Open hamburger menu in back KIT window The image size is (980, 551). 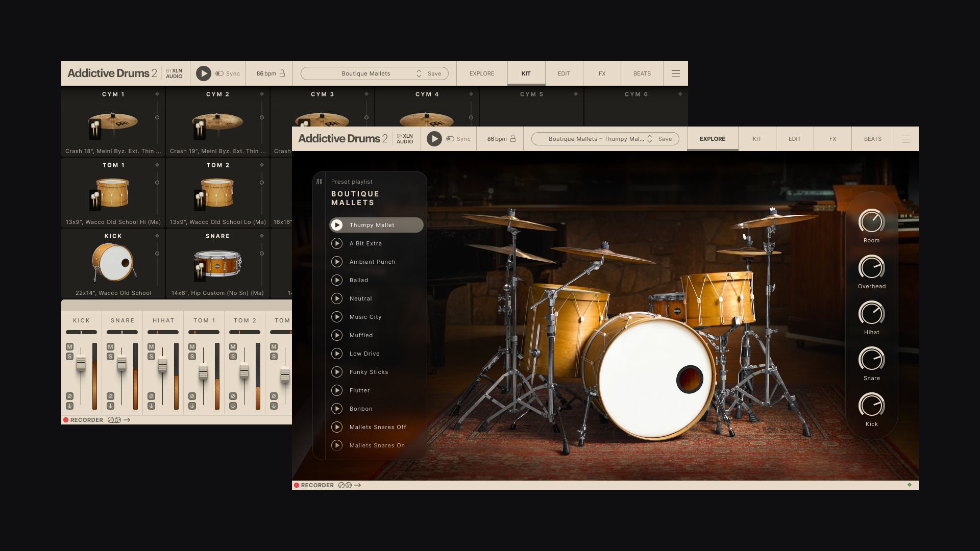pos(676,73)
